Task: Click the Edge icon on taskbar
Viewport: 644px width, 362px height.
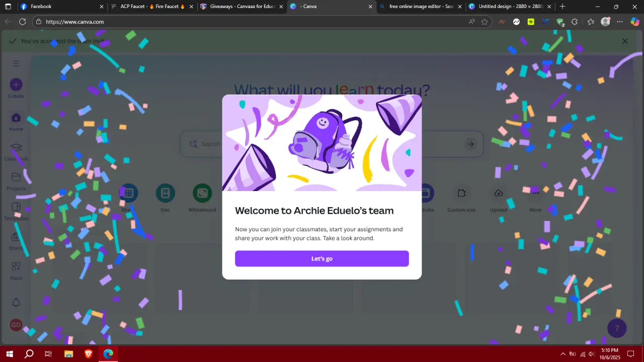Action: (108, 354)
